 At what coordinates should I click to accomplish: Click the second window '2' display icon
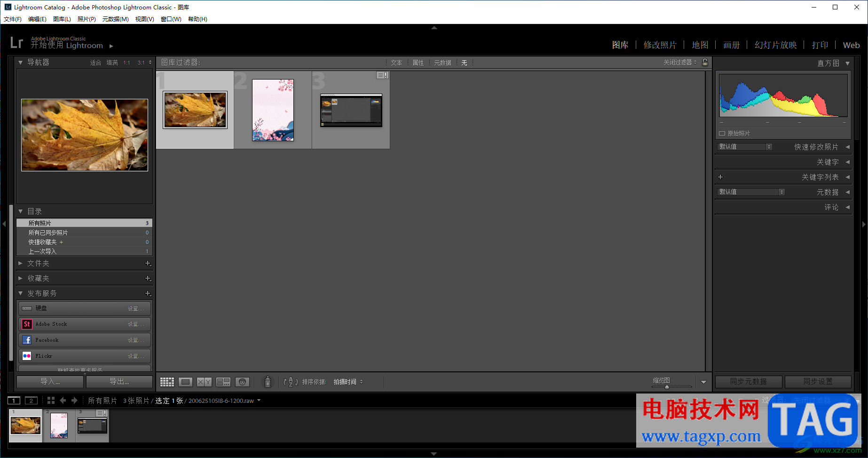(31, 401)
